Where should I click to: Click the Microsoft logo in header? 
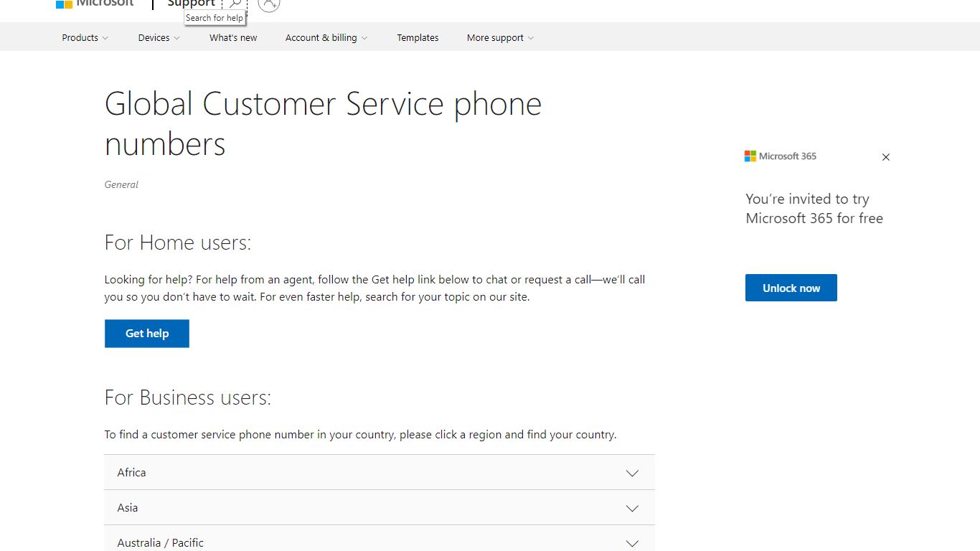point(95,3)
